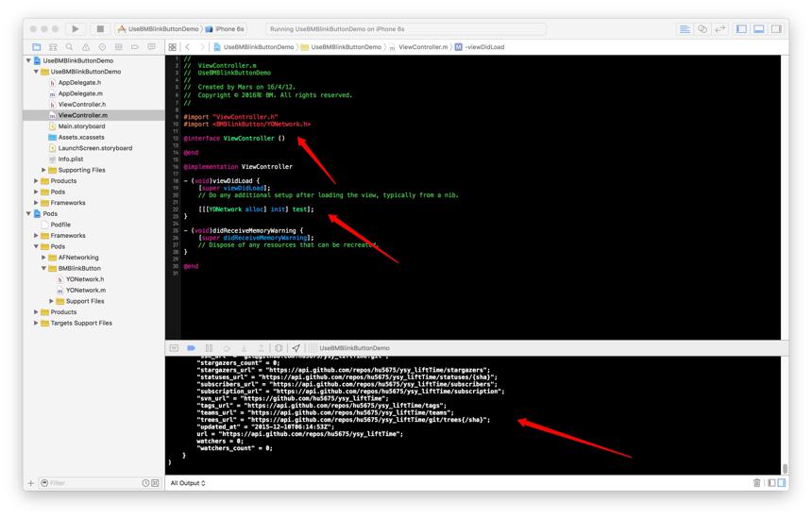Image resolution: width=812 pixels, height=518 pixels.
Task: Switch to the Assistant editor icon
Action: click(x=702, y=29)
